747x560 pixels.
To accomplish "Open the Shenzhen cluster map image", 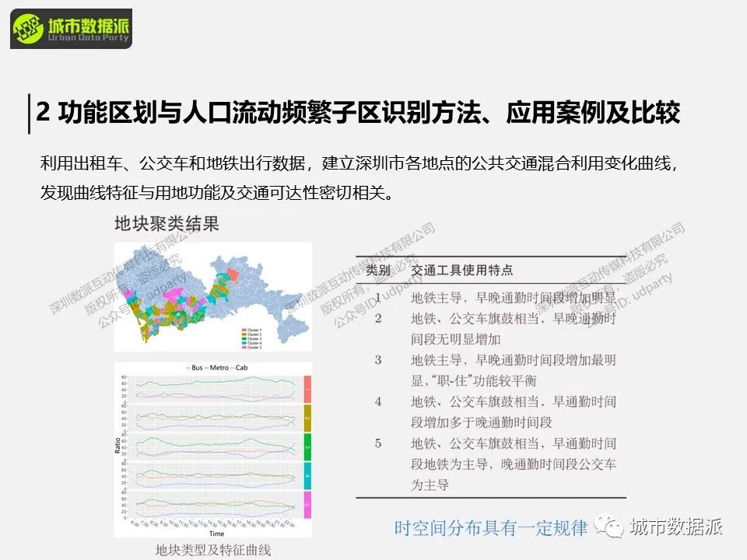I will click(213, 296).
